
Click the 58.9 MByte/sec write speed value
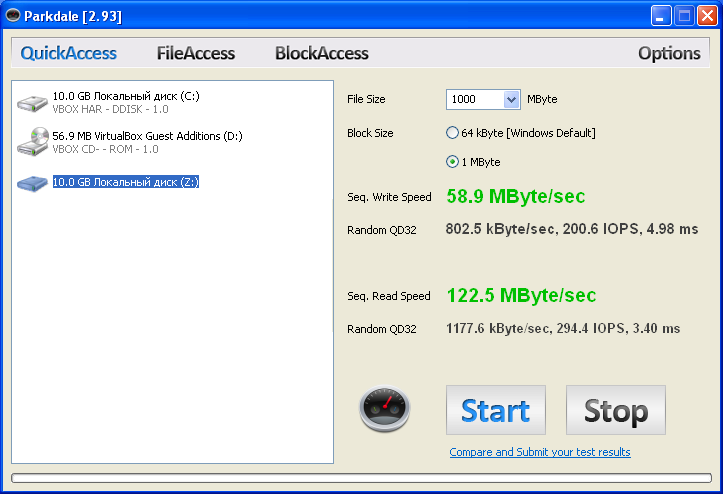coord(516,196)
